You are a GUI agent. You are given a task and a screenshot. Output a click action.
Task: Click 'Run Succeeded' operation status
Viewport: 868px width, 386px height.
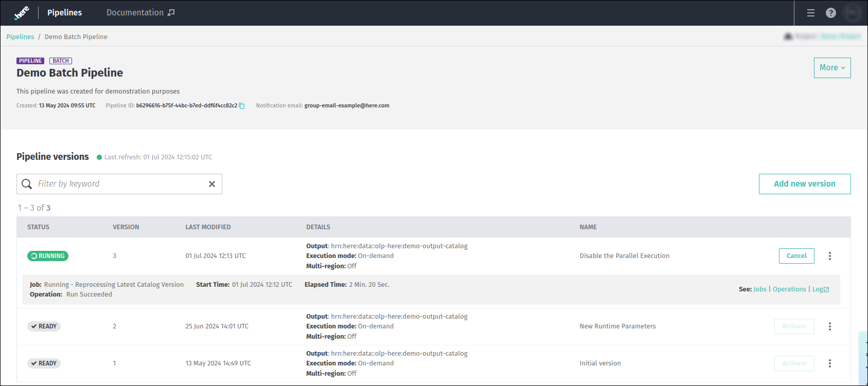tap(89, 295)
